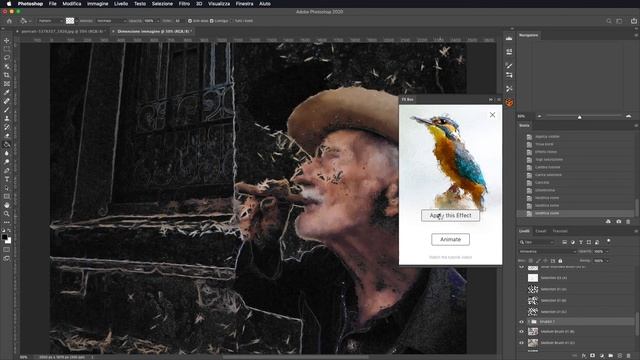Screen dimensions: 640x360
Task: Open the Finestra menu
Action: tap(244, 4)
